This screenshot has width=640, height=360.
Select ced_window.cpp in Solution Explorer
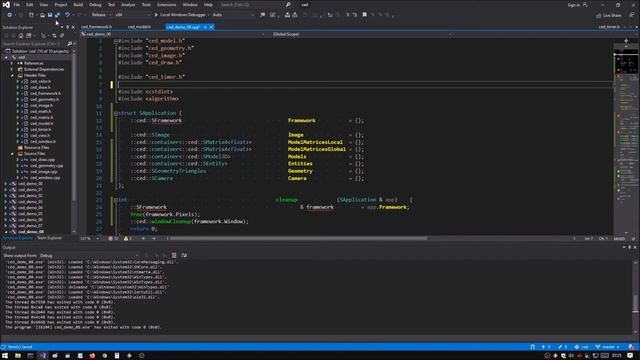pyautogui.click(x=45, y=178)
